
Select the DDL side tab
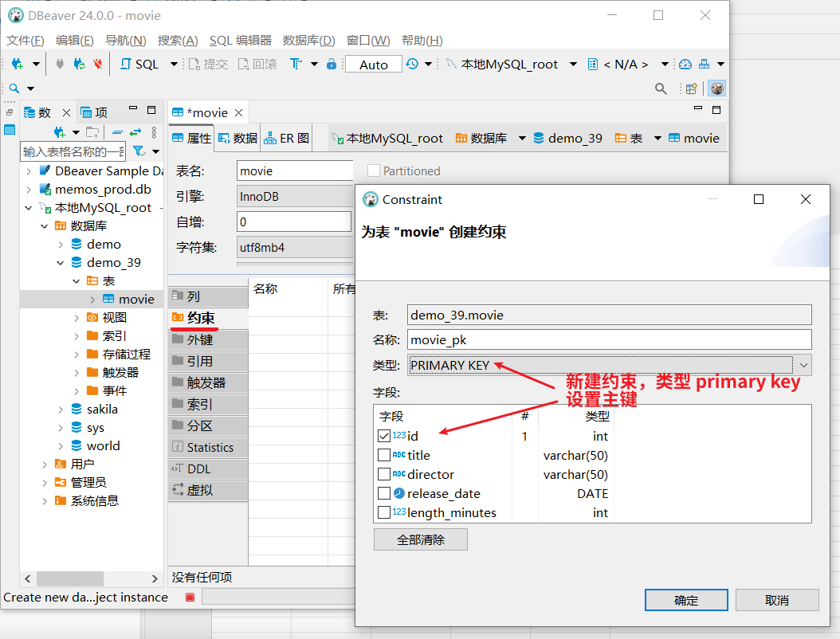[x=208, y=468]
